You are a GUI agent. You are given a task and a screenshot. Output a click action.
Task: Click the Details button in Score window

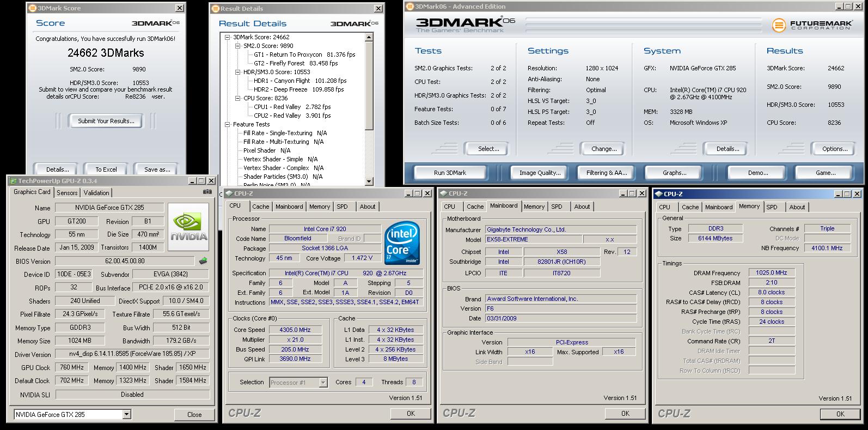coord(57,169)
